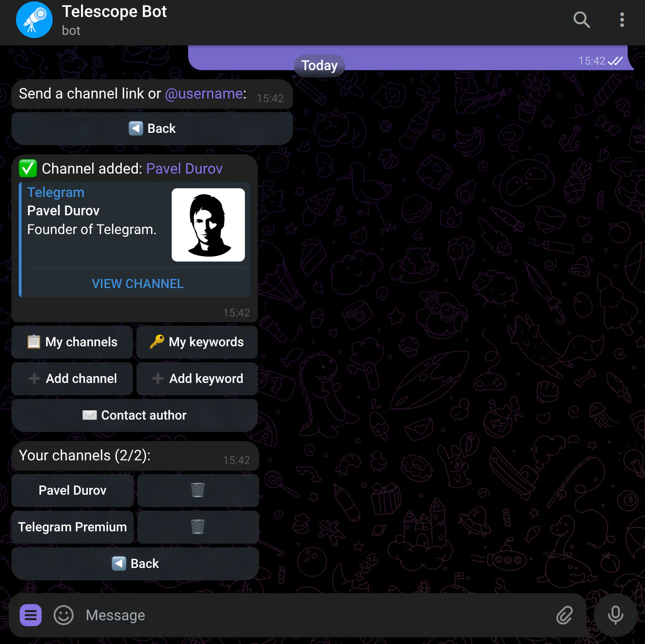
Task: Delete Telegram Premium channel with its trash icon
Action: coord(198,527)
